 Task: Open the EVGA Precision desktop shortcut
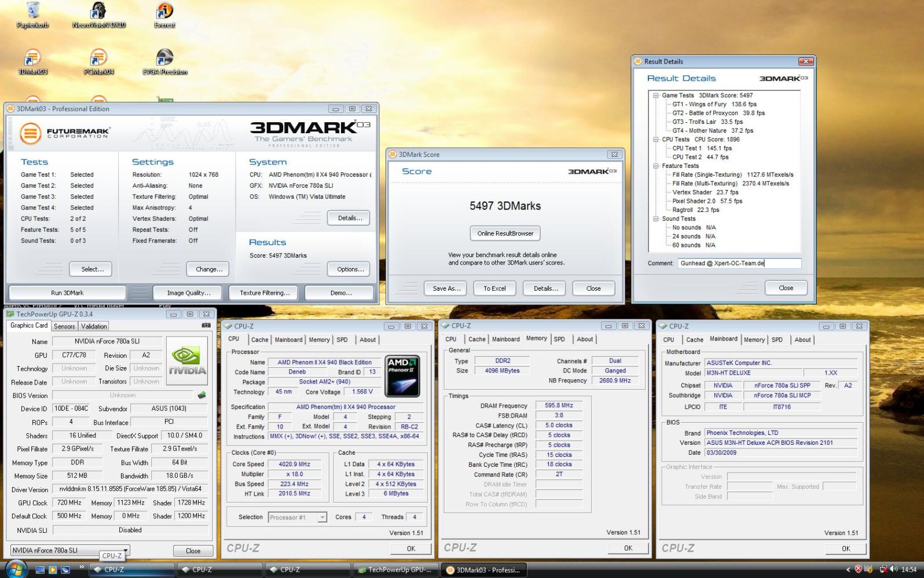point(164,62)
